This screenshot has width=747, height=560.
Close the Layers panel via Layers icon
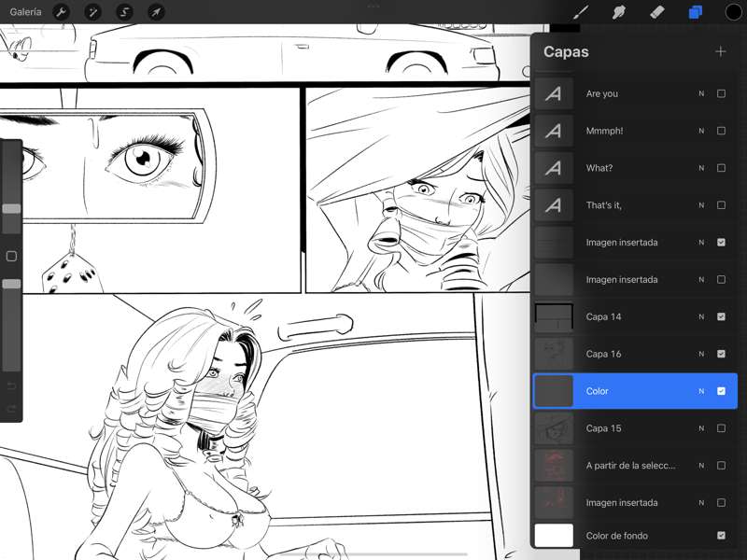click(695, 12)
